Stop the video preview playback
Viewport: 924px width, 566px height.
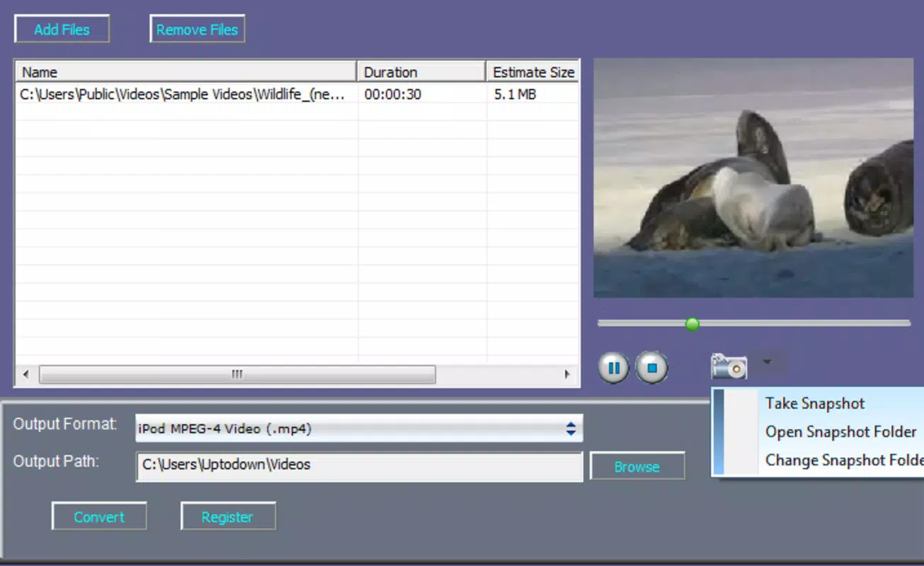tap(652, 368)
